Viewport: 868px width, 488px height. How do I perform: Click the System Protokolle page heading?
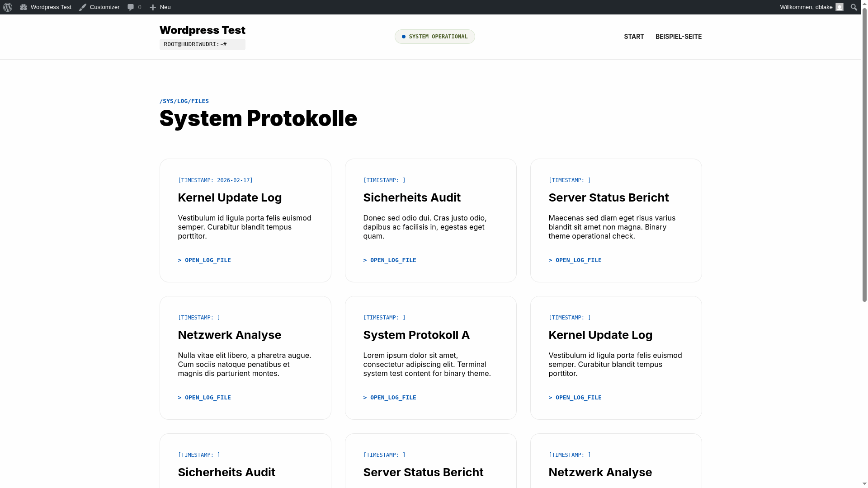pyautogui.click(x=258, y=118)
